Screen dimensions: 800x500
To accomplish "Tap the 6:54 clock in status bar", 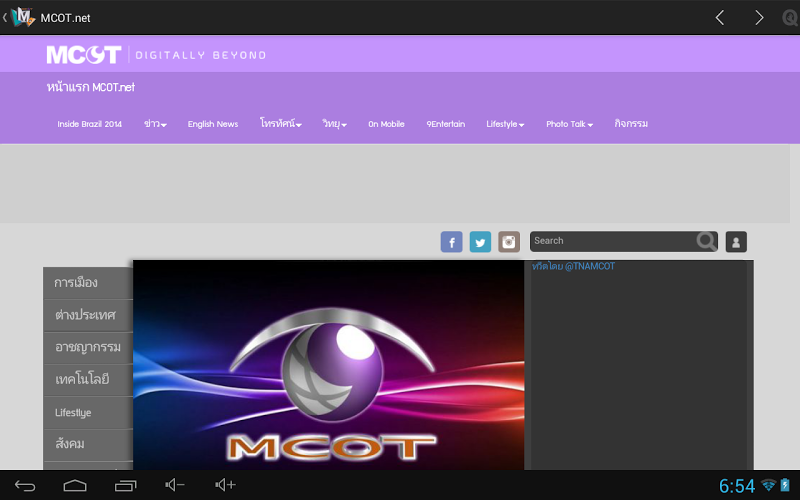I will pyautogui.click(x=736, y=486).
